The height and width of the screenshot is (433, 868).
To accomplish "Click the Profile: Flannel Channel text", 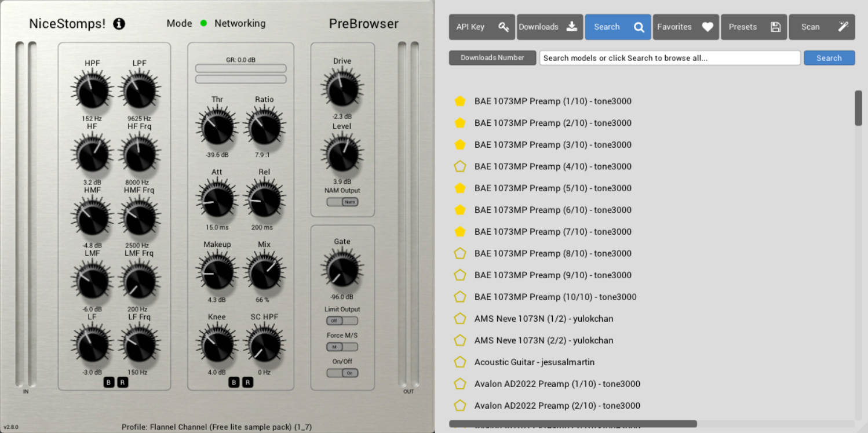I will coord(217,427).
